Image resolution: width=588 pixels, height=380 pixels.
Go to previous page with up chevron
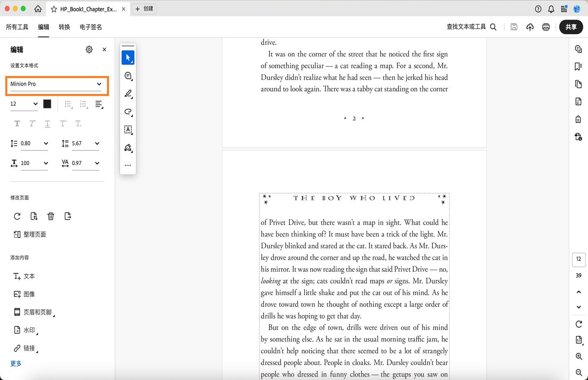[579, 292]
